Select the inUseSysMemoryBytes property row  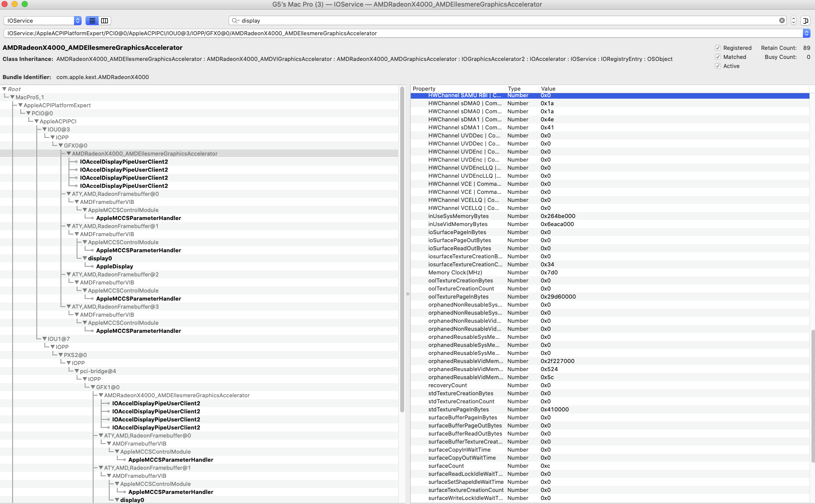click(x=610, y=216)
